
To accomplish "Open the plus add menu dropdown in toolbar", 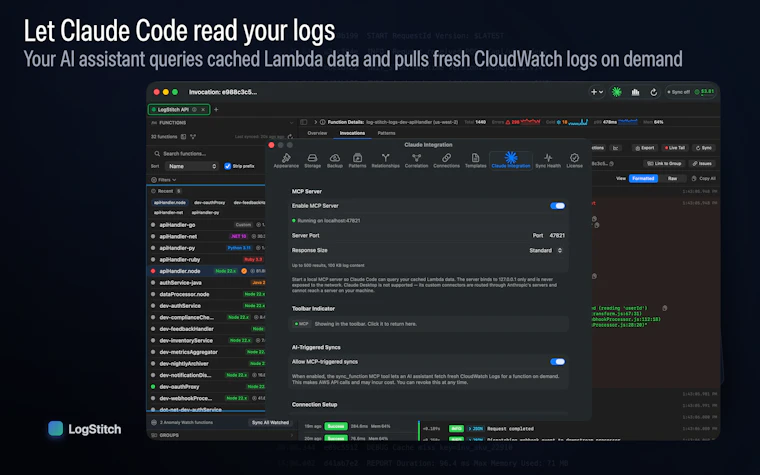I will (597, 92).
